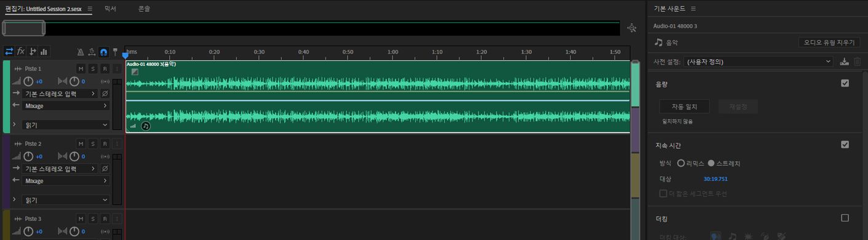Viewport: 868px width, 240px height.
Task: Edit the target duration 30:19.751
Action: click(x=715, y=179)
